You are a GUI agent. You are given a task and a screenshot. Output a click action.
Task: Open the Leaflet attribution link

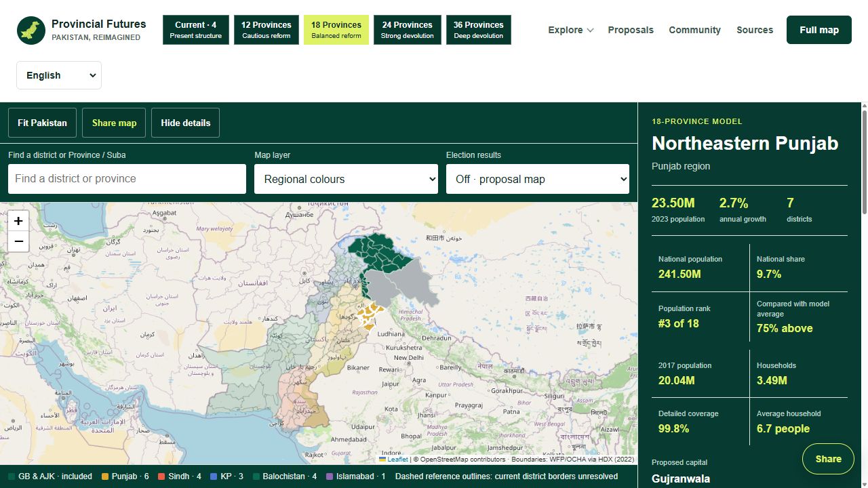393,460
